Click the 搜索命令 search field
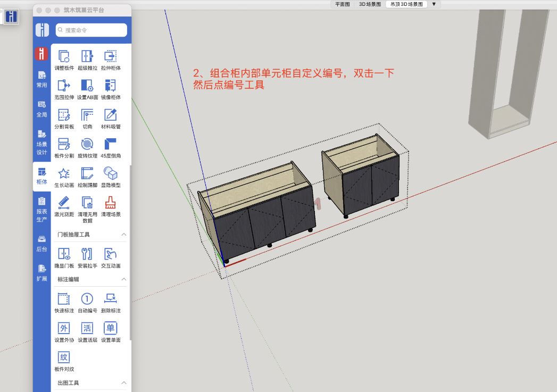 (x=90, y=30)
